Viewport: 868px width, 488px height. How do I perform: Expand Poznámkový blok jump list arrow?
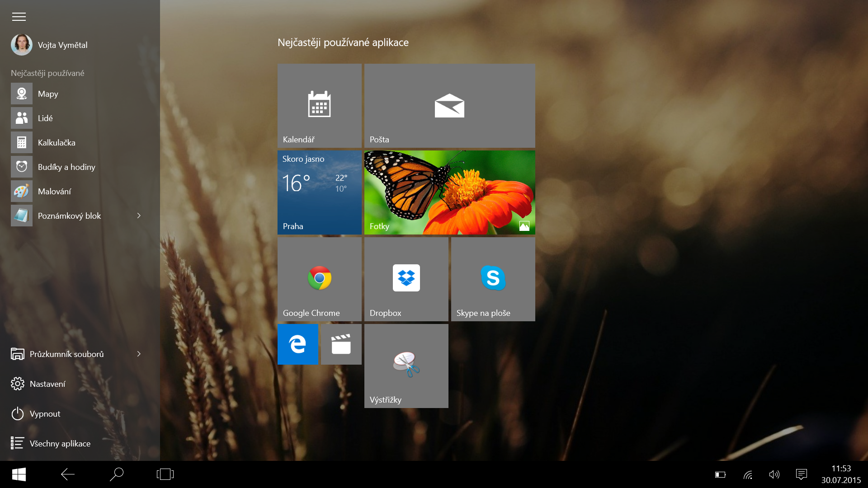click(x=139, y=216)
